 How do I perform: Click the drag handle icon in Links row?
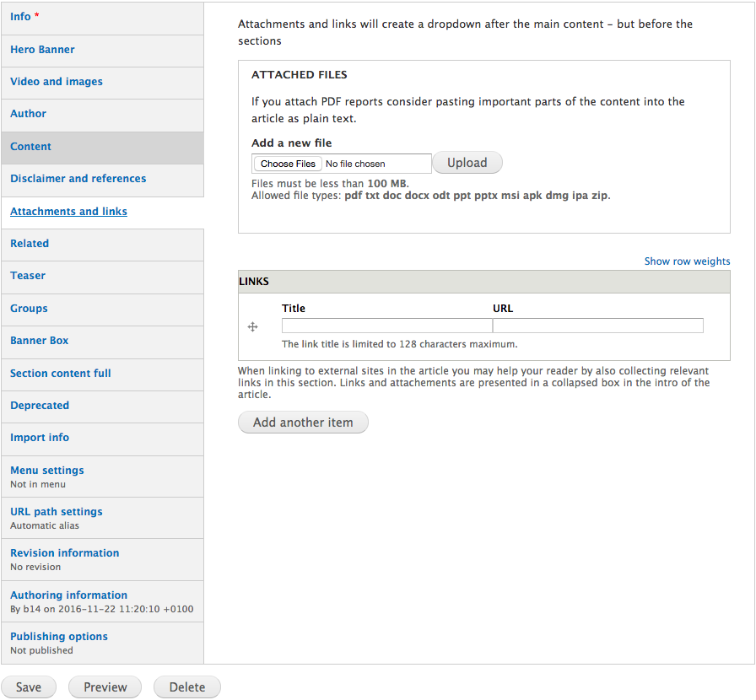(x=252, y=327)
